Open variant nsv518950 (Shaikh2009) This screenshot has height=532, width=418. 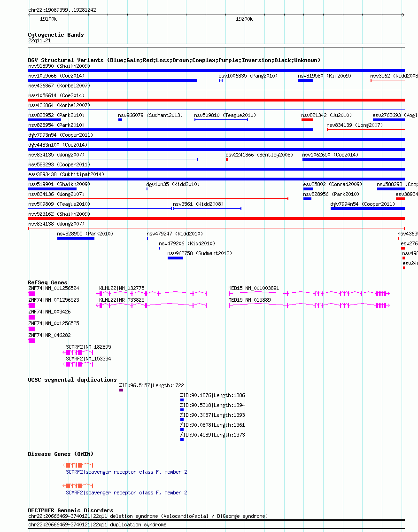click(x=59, y=66)
